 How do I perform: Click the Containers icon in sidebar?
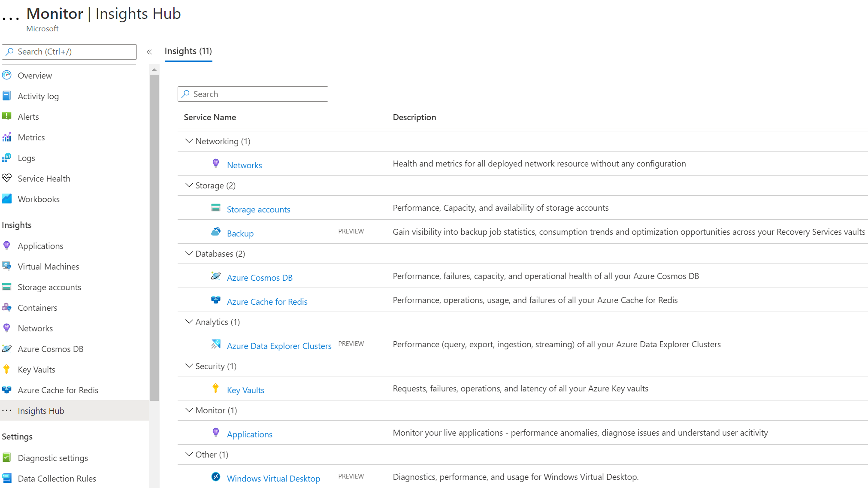7,308
